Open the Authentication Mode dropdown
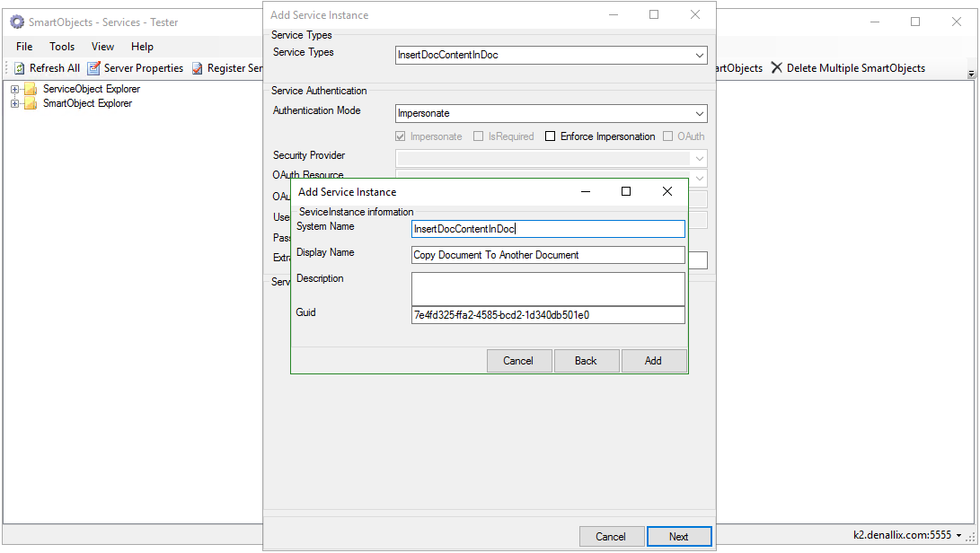The height and width of the screenshot is (553, 980). tap(700, 114)
